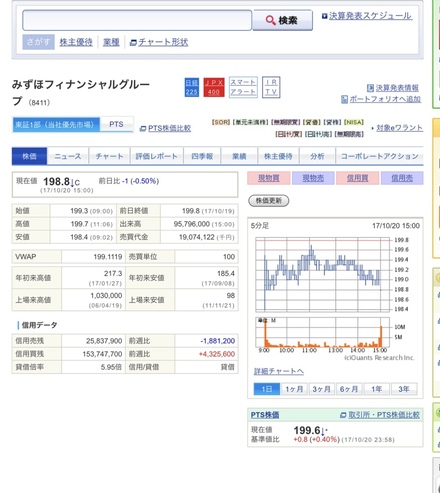Select the 株価 tab
This screenshot has width=440, height=493.
point(29,156)
